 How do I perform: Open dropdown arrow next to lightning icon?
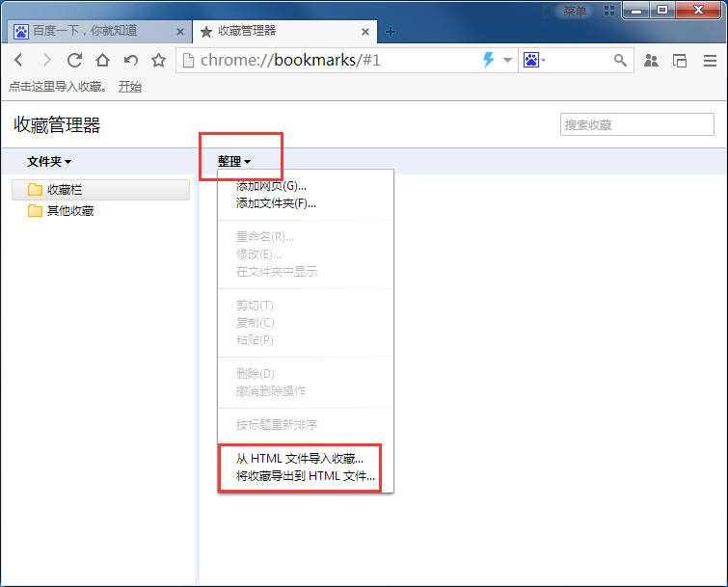pos(507,60)
